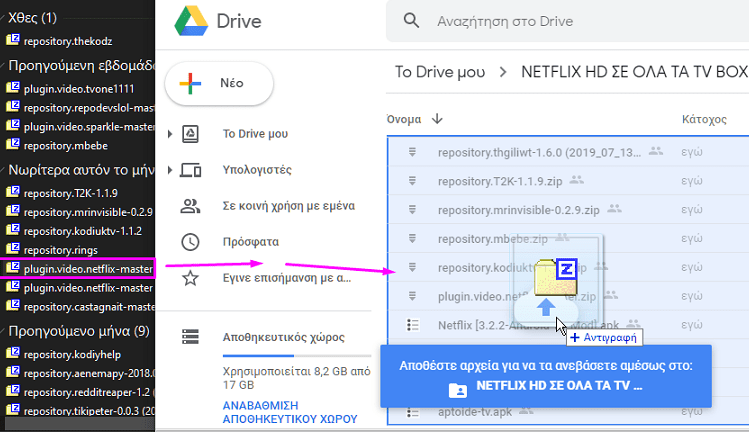Viewport: 749px width, 432px height.
Task: Select repository.kodiuktv-1.1.2 file
Action: (83, 231)
